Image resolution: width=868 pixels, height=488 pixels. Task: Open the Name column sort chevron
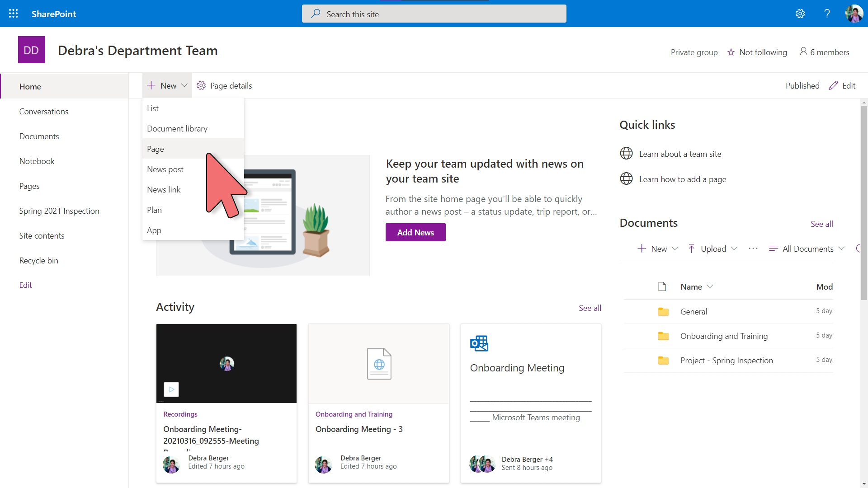[710, 286]
